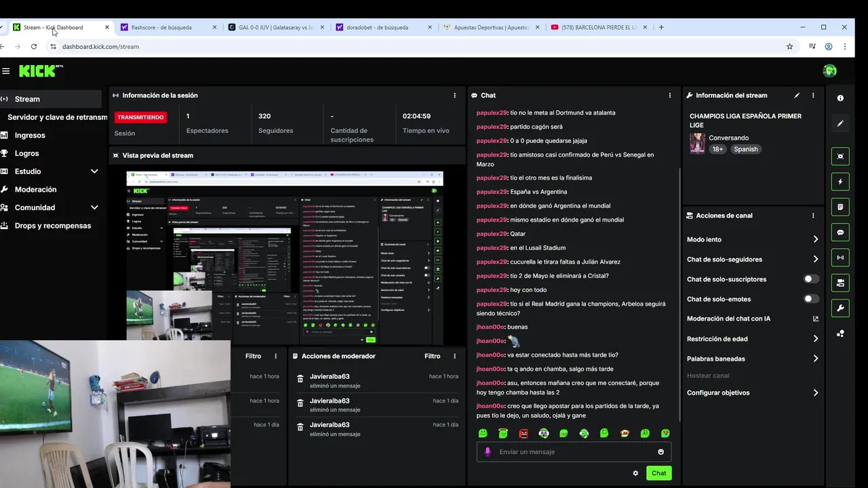Open chat settings gear beside Chat button
This screenshot has height=488, width=868.
point(635,473)
